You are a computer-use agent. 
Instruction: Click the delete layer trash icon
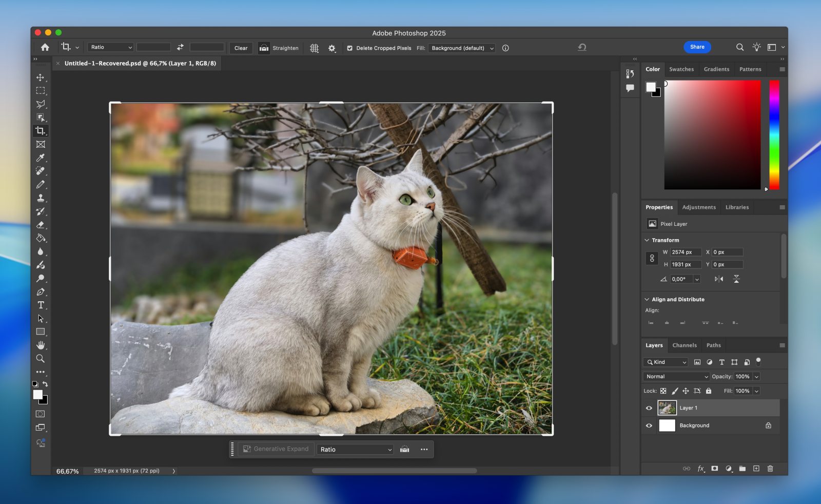click(x=770, y=469)
